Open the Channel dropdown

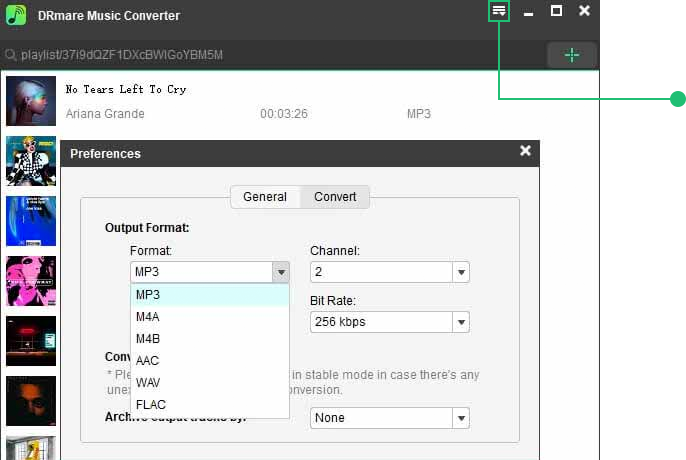pyautogui.click(x=390, y=272)
